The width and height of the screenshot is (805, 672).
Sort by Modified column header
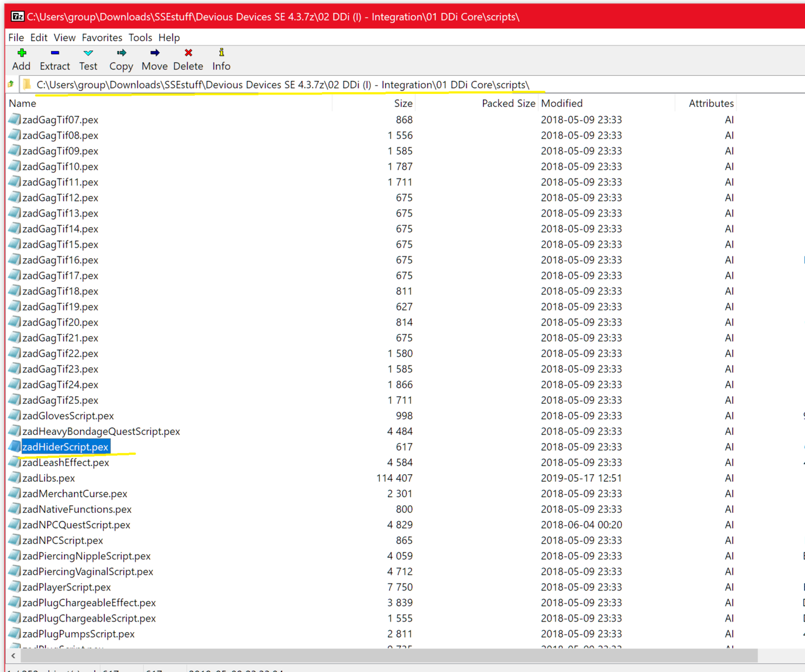click(606, 103)
